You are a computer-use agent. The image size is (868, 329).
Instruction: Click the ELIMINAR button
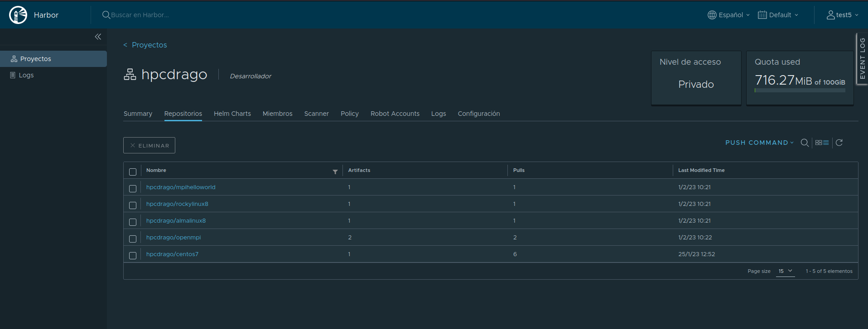pyautogui.click(x=149, y=145)
